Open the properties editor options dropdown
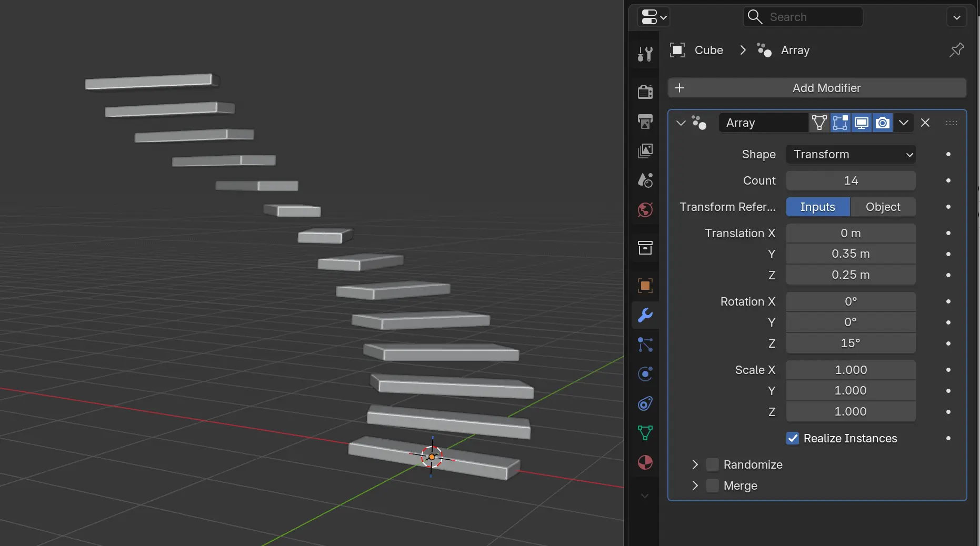The width and height of the screenshot is (980, 546). [x=957, y=17]
